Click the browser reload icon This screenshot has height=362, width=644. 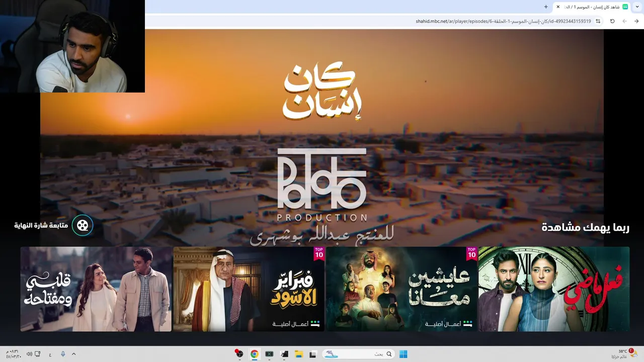[612, 21]
